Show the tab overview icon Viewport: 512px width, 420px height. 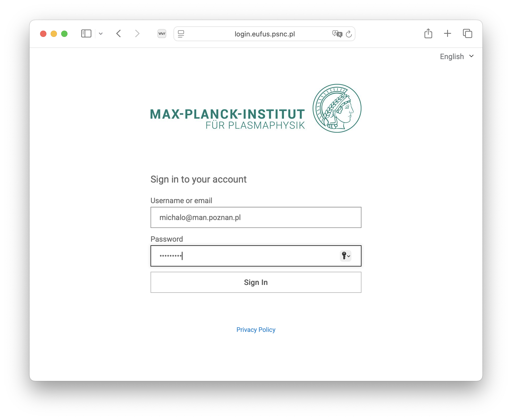tap(467, 34)
